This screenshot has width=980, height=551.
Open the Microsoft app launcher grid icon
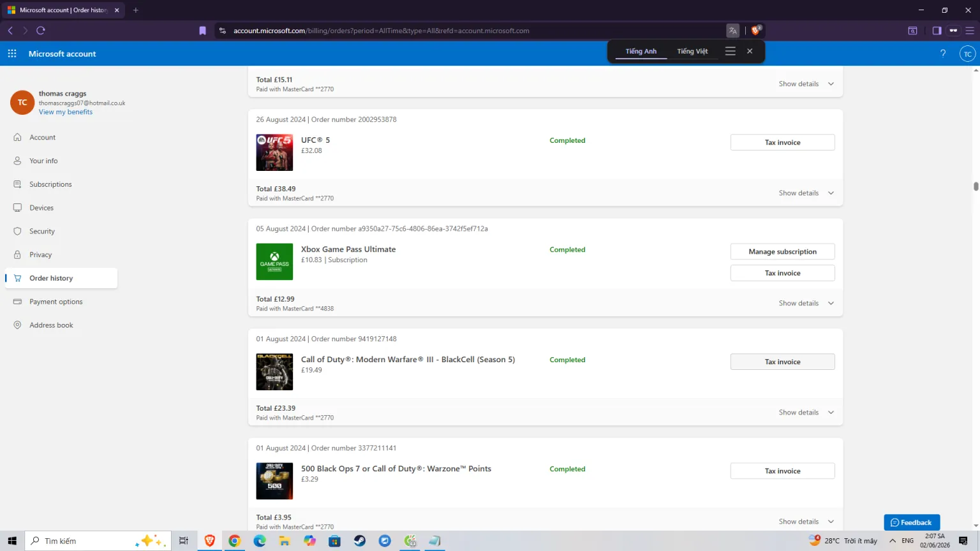point(12,54)
